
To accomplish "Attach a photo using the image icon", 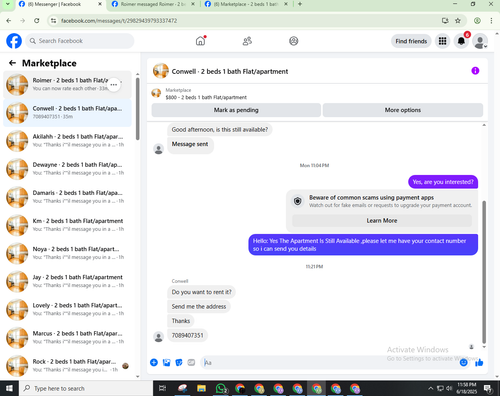I will 166,362.
